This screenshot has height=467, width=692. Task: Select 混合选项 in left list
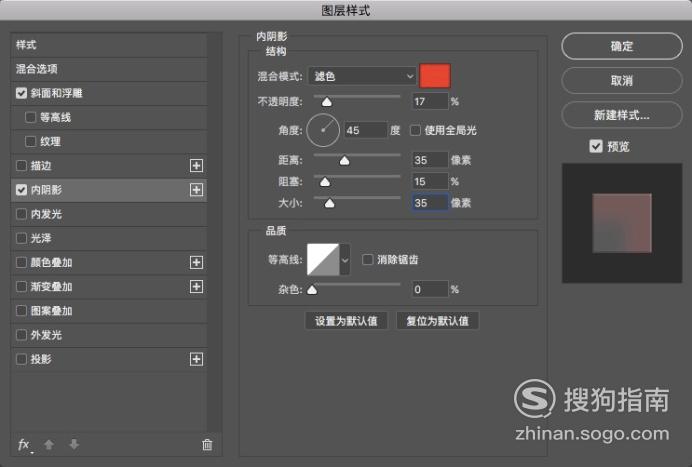click(109, 69)
